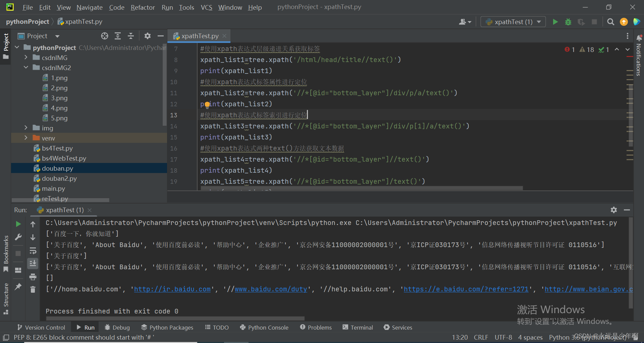The height and width of the screenshot is (343, 644).
Task: Clear all output with the trash icon
Action: [x=33, y=289]
